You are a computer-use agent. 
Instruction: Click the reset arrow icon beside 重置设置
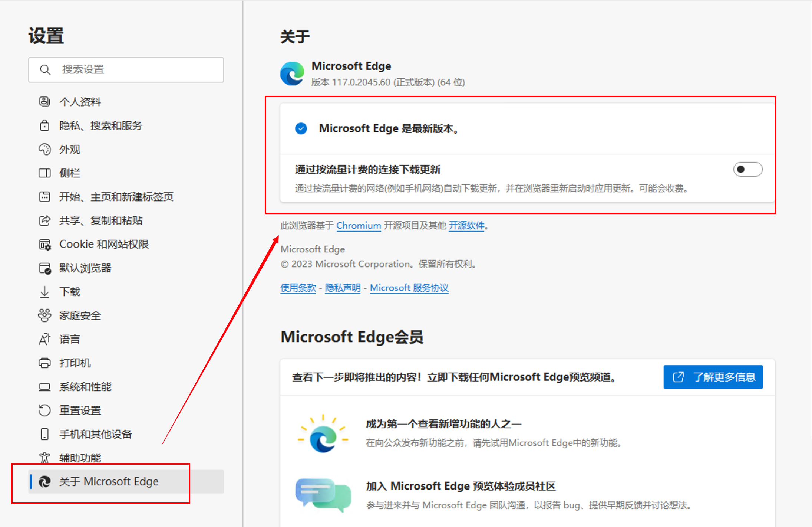click(44, 410)
